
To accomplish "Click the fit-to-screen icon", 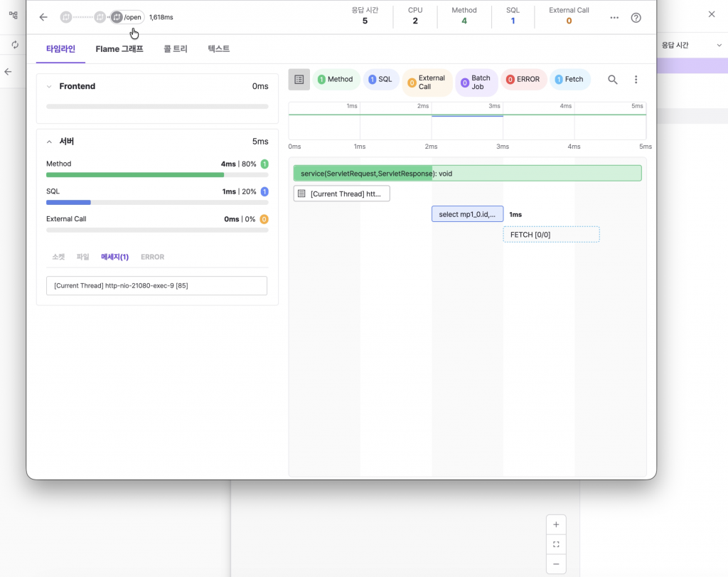I will tap(556, 544).
